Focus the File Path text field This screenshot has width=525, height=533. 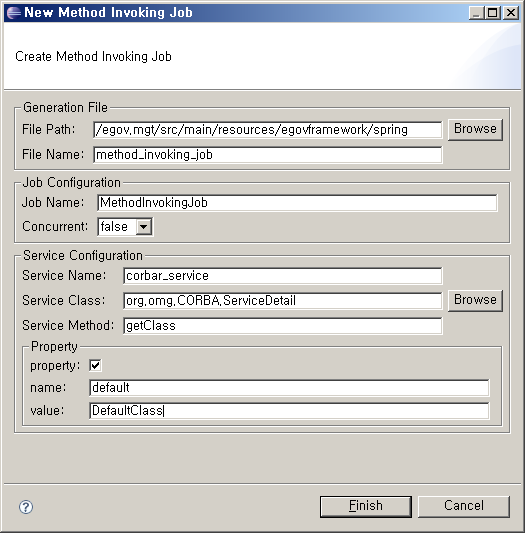[x=268, y=130]
